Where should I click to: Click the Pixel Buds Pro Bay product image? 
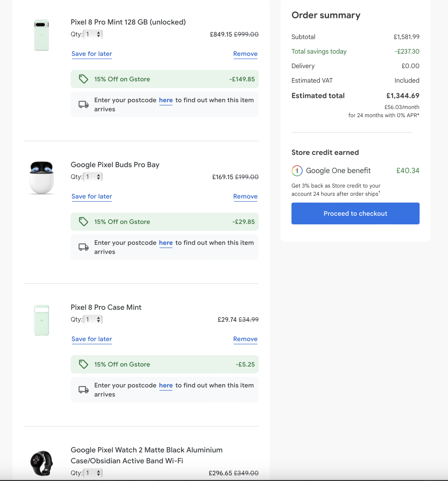[x=42, y=177]
